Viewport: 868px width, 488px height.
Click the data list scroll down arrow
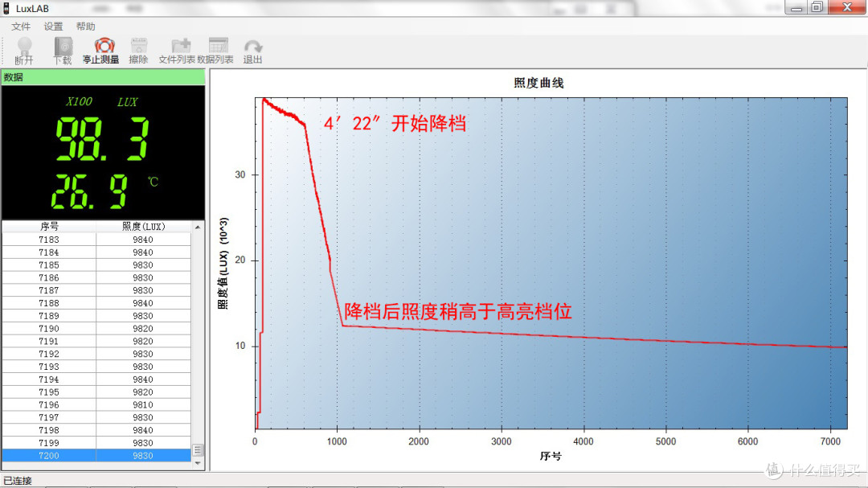198,463
